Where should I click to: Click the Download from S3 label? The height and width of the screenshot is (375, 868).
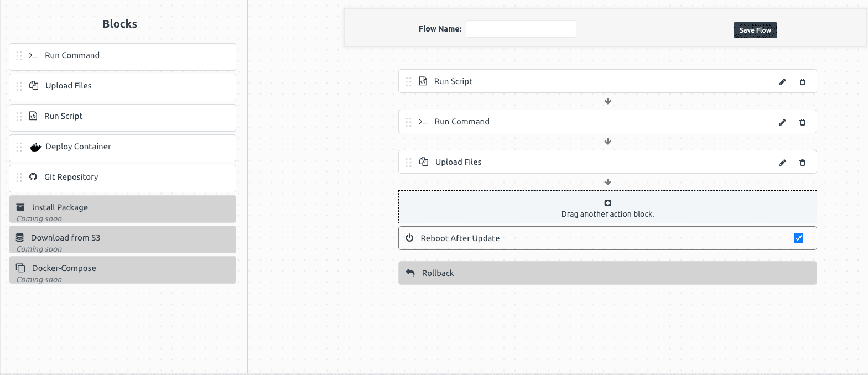66,238
